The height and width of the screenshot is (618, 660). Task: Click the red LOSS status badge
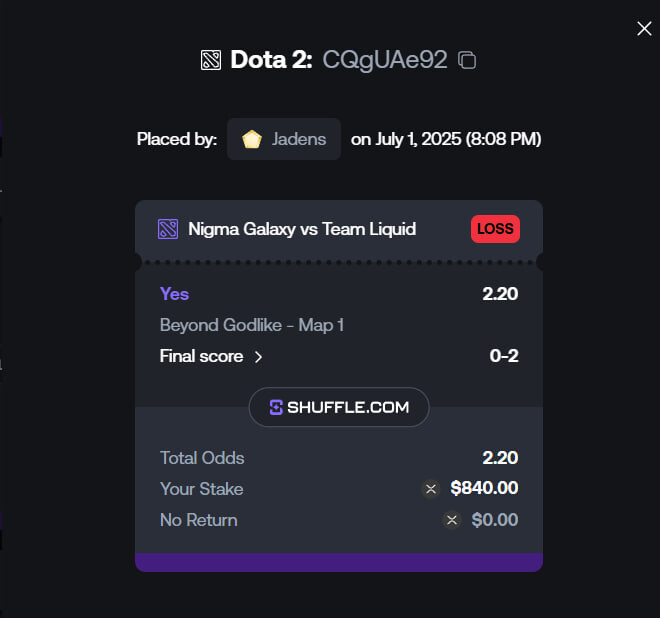click(495, 229)
